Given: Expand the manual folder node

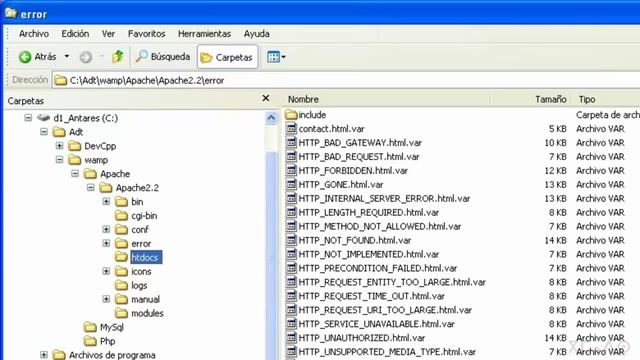Looking at the screenshot, I should tap(106, 299).
